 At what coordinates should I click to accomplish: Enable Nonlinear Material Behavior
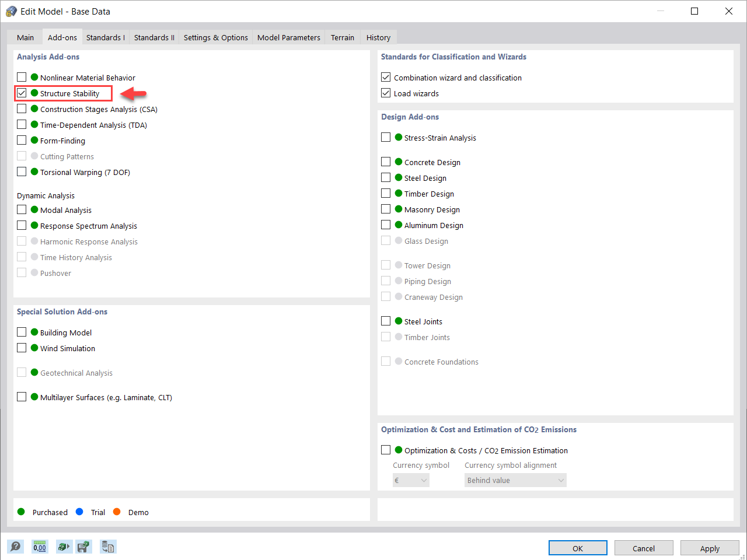coord(22,76)
